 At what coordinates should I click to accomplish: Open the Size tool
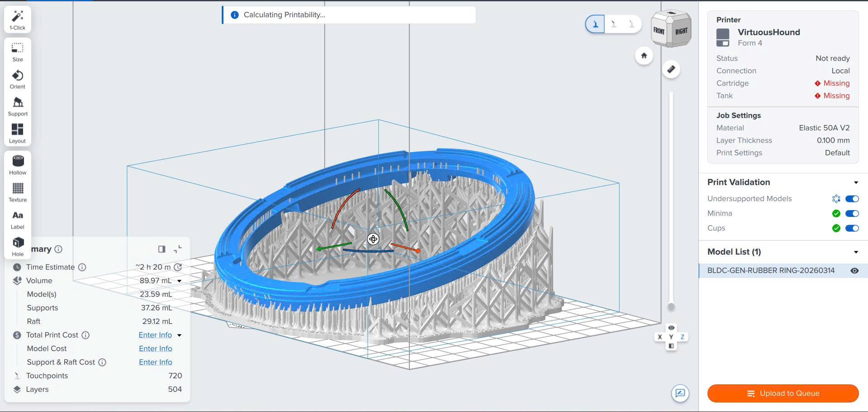tap(18, 52)
